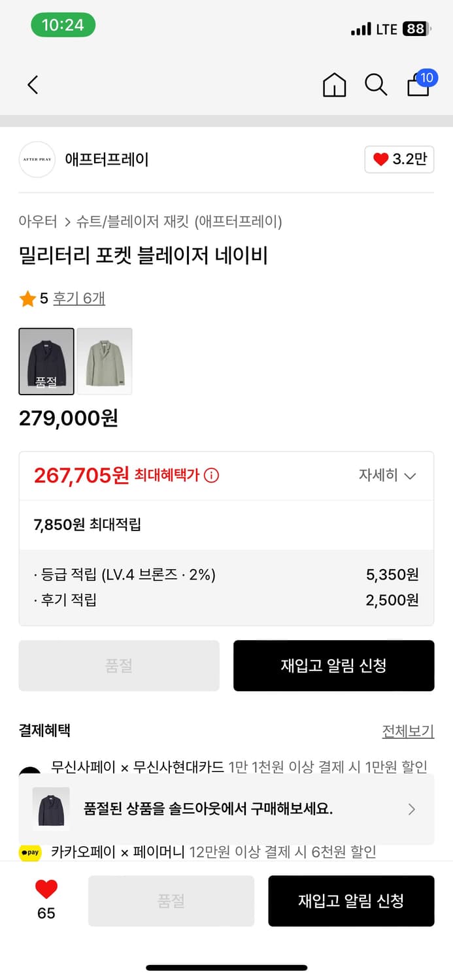Toggle the product wishlist heart with 65
Screen dimensions: 453x980
click(x=46, y=890)
